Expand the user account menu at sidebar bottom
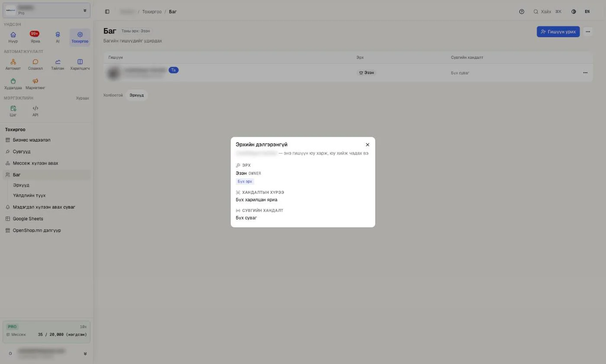The height and width of the screenshot is (364, 606). point(46,354)
